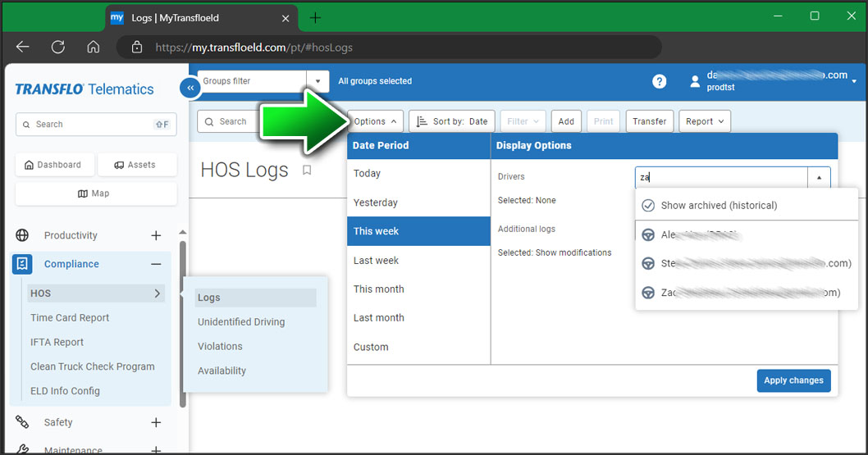
Task: Click the sidebar vertical scrollbar
Action: click(x=183, y=324)
